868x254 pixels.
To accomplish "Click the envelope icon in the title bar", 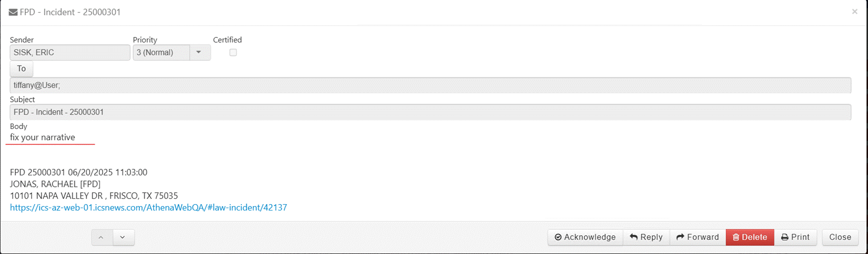I will coord(13,12).
